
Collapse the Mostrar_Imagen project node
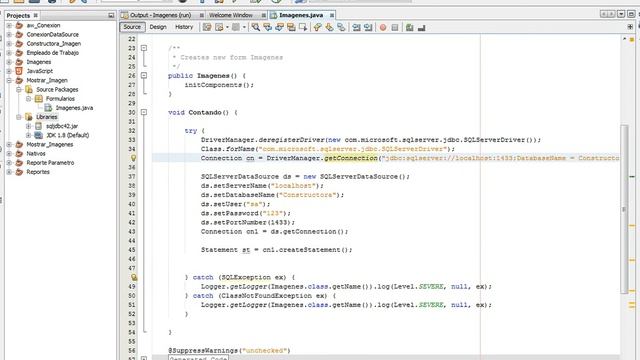click(x=9, y=80)
